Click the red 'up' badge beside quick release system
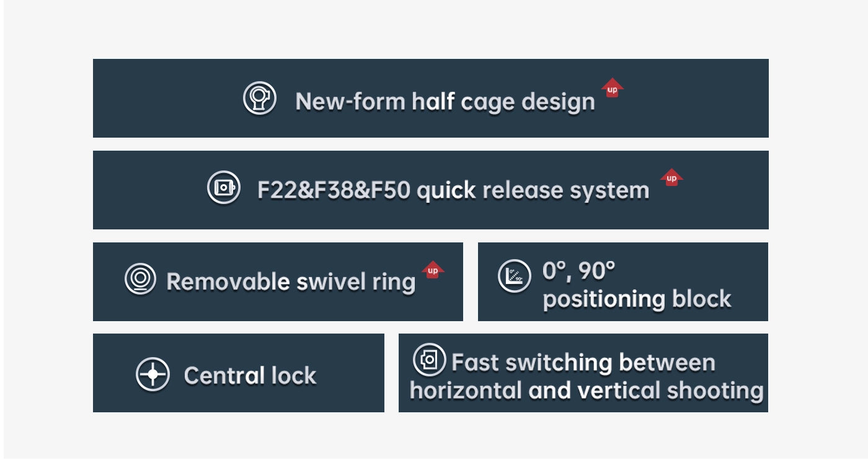The image size is (868, 465). tap(672, 177)
